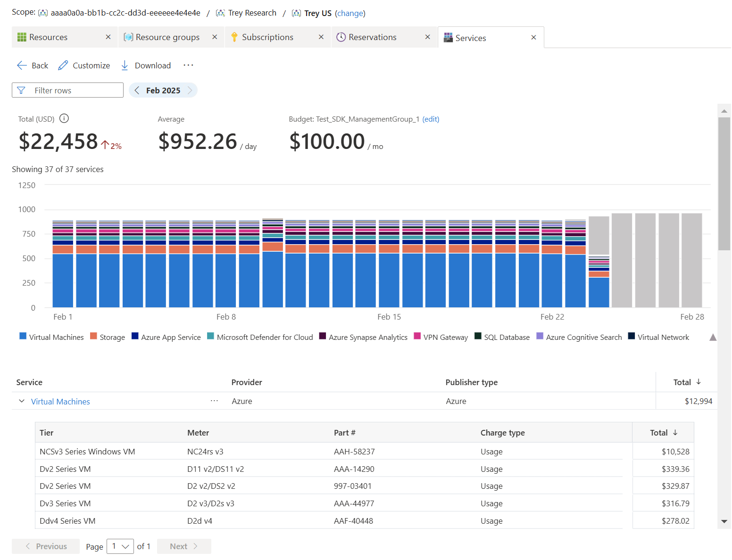The image size is (732, 560).
Task: Close the Reservations tab
Action: [x=427, y=37]
